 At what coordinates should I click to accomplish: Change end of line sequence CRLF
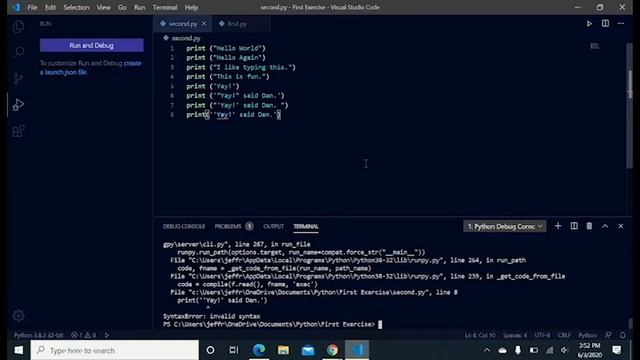click(564, 335)
